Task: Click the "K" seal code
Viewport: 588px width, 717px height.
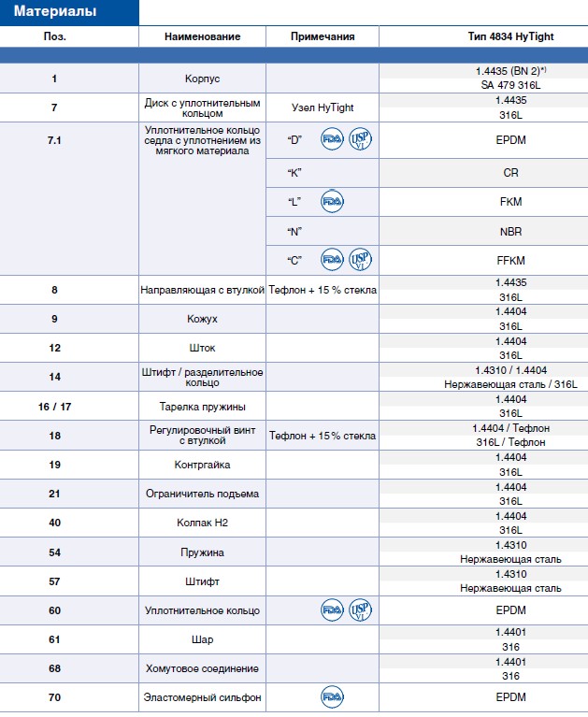Action: (x=294, y=173)
